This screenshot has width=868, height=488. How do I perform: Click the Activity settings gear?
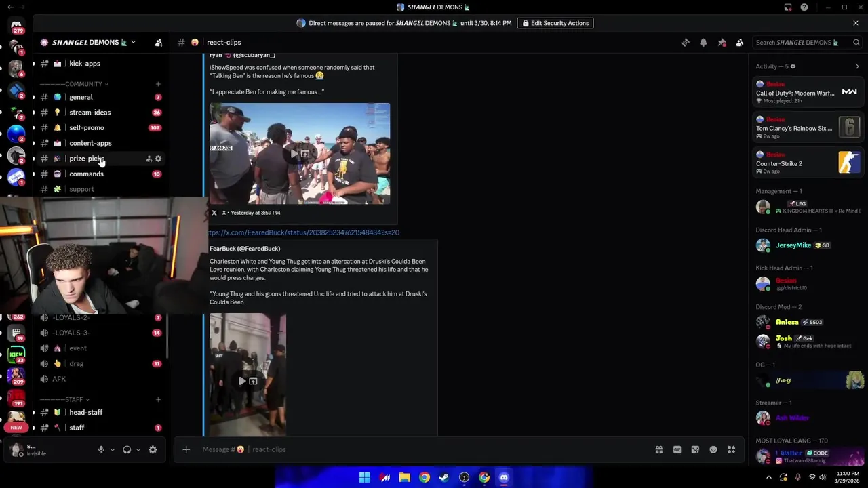click(x=793, y=66)
